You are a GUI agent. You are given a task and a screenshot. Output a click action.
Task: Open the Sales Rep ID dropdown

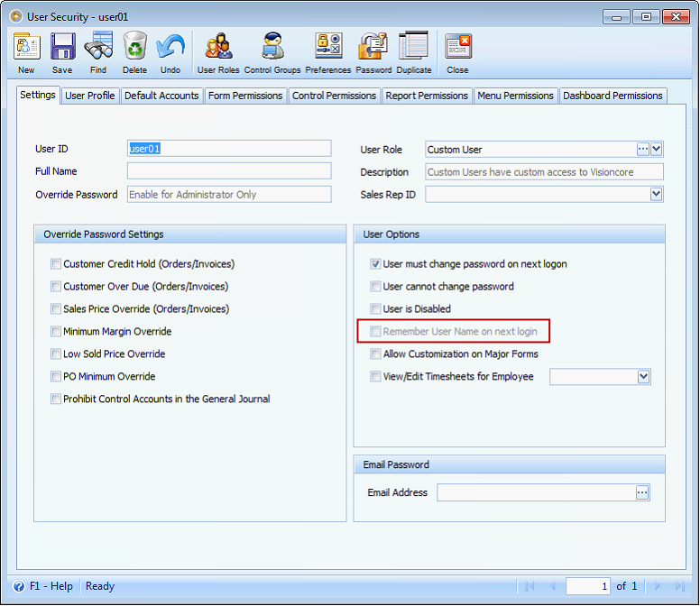click(x=657, y=194)
